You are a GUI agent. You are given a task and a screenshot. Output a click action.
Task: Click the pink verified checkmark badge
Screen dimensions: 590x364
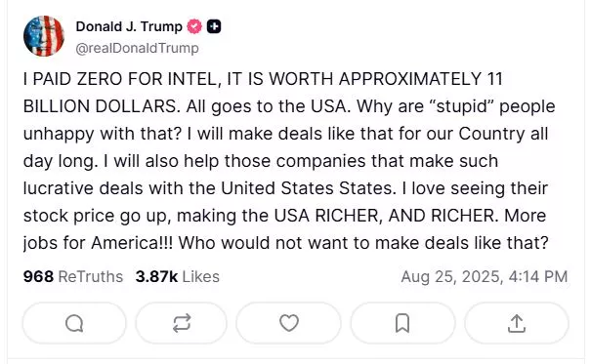(x=194, y=26)
